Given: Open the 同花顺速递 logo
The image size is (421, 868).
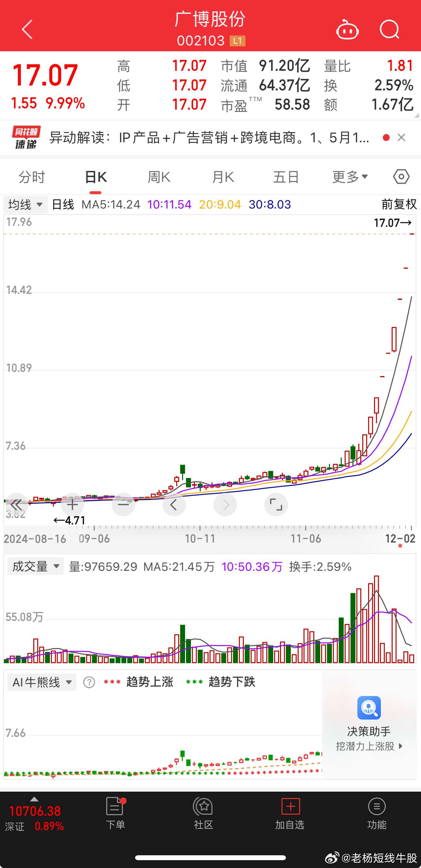Looking at the screenshot, I should pyautogui.click(x=26, y=137).
